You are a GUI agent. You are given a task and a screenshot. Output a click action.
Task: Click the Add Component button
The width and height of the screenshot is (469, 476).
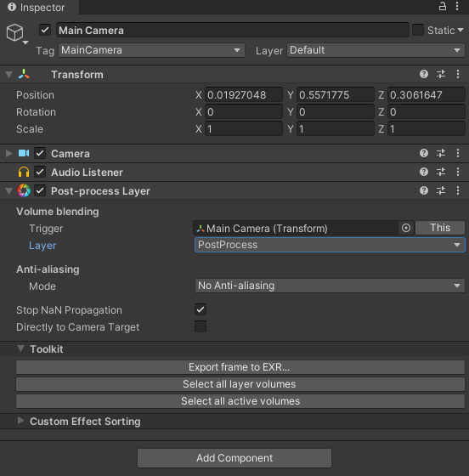[x=234, y=458]
